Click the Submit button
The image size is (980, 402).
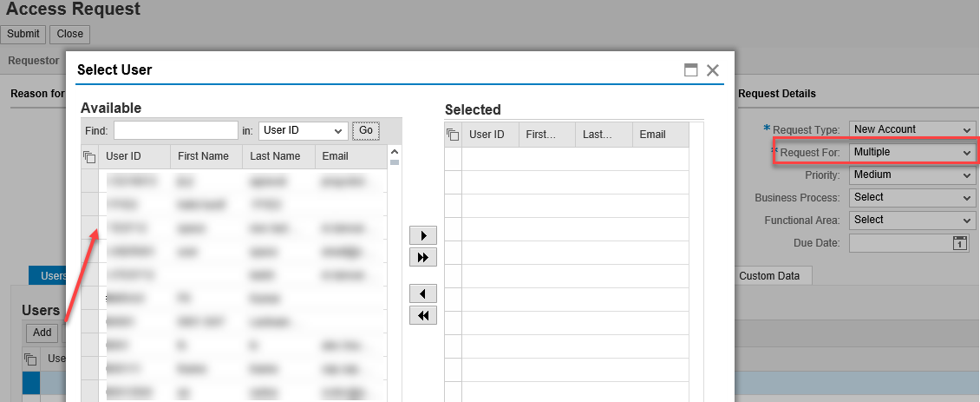(23, 34)
